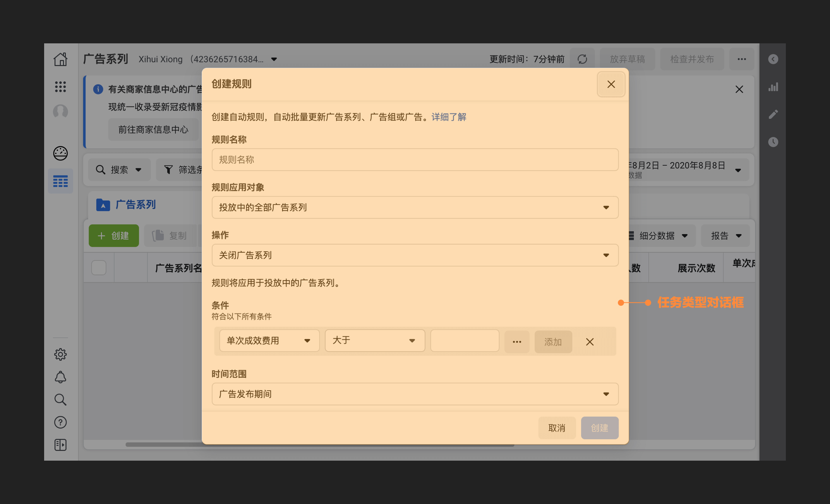Screen dimensions: 830x504
Task: Close the Create Rule dialog
Action: click(611, 84)
